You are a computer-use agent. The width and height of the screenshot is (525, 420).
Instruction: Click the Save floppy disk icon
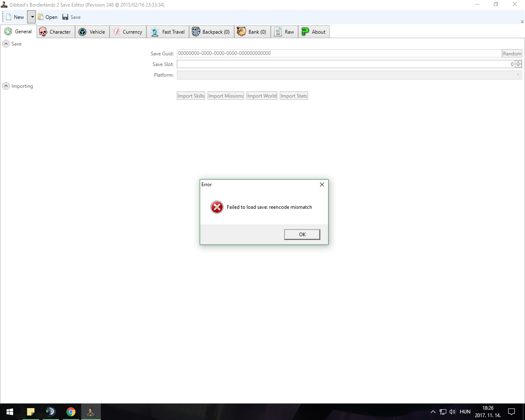(65, 17)
